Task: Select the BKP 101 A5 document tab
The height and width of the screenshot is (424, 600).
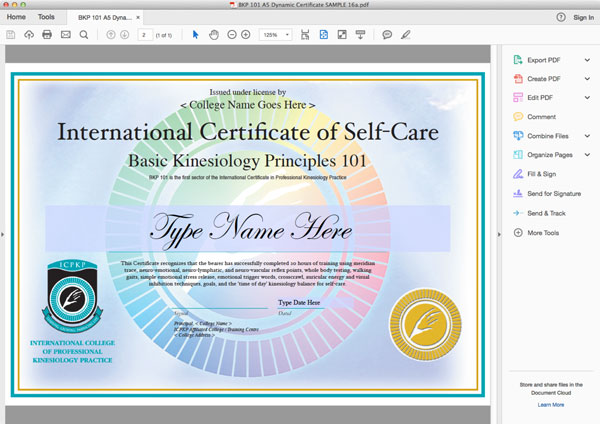Action: (x=104, y=18)
